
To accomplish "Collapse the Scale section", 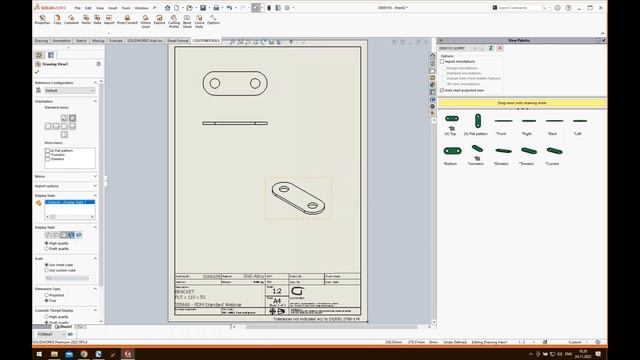I will 95,259.
